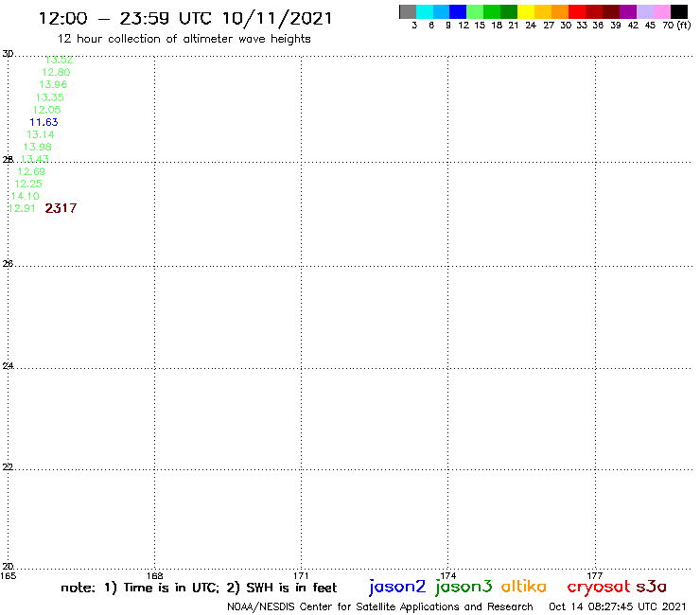The image size is (700, 615).
Task: Click the black swatch ending the color legend
Action: tap(678, 11)
